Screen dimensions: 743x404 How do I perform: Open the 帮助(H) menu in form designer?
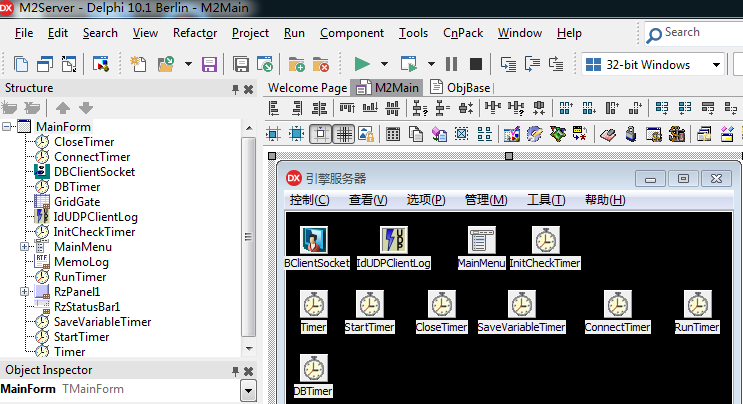coord(605,200)
